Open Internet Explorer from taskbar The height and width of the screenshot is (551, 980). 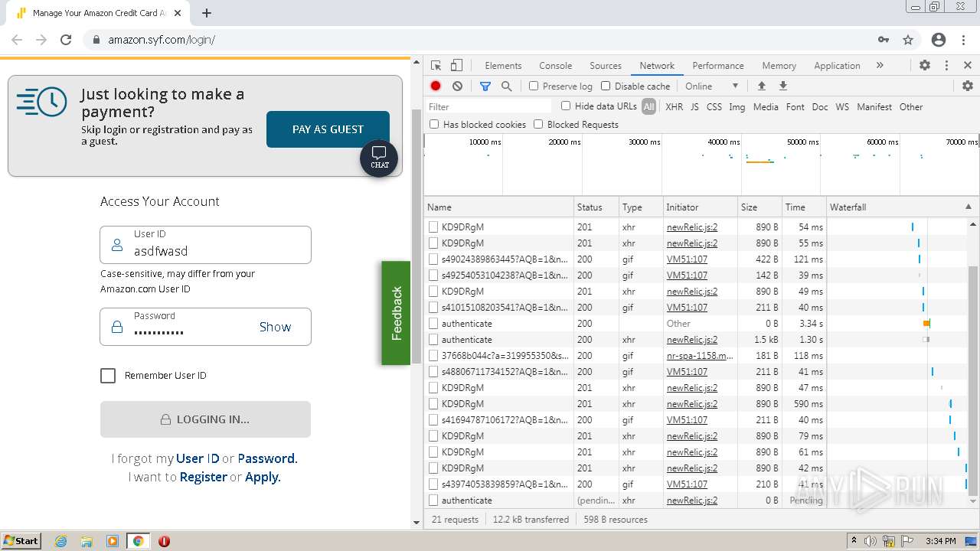[x=61, y=541]
